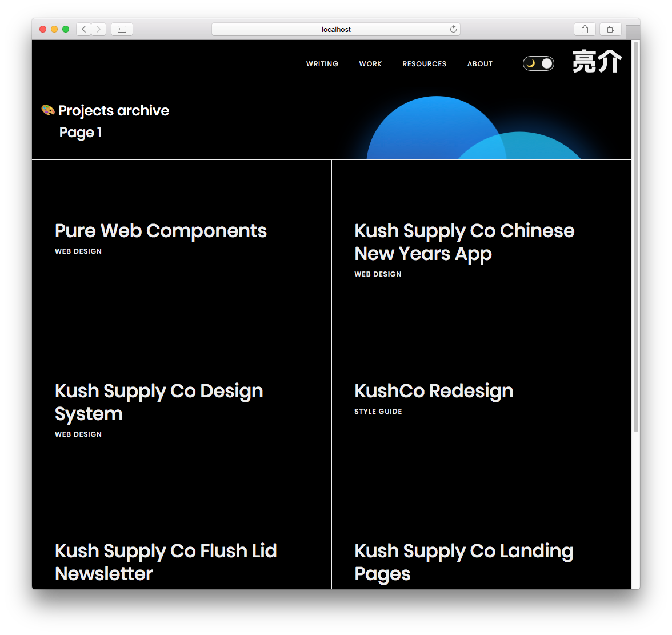
Task: Click the show-all-tabs icon
Action: (610, 29)
